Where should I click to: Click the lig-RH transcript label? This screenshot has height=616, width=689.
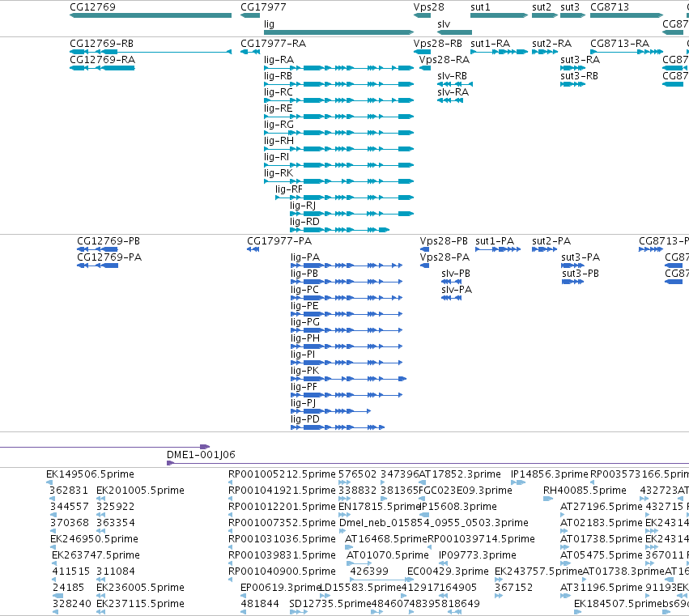(x=279, y=141)
